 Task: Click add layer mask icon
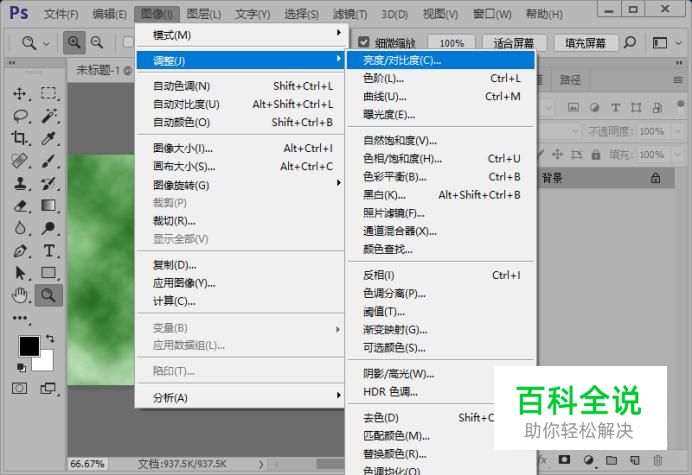click(564, 460)
